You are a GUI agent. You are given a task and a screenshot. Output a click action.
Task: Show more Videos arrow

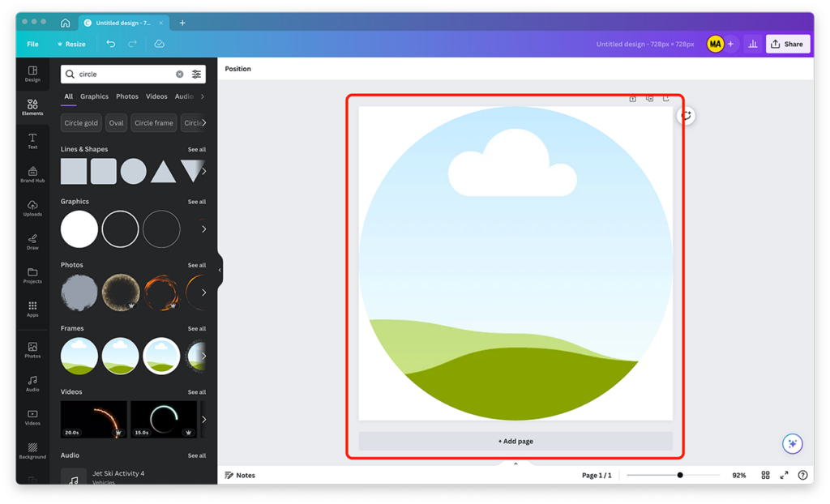click(x=203, y=419)
